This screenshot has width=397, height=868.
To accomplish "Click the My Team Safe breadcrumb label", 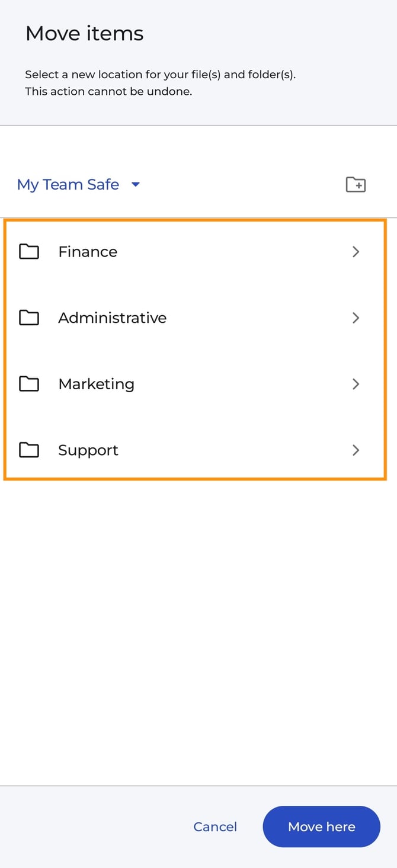I will pyautogui.click(x=68, y=184).
